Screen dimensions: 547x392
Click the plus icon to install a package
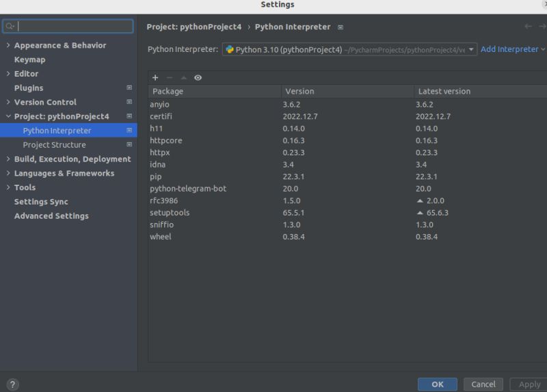tap(155, 77)
